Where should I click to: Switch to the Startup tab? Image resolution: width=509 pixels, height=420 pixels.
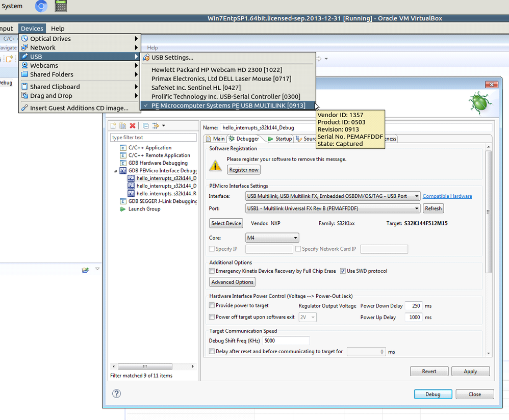click(x=280, y=139)
